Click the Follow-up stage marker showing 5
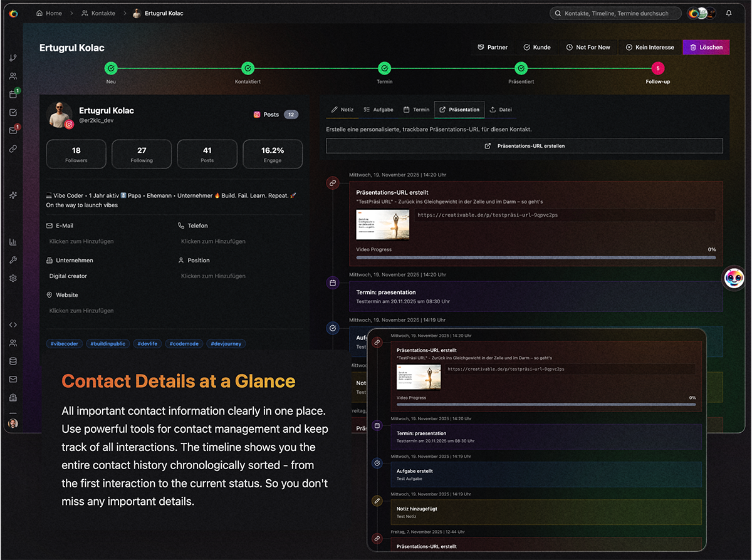752x560 pixels. 657,68
